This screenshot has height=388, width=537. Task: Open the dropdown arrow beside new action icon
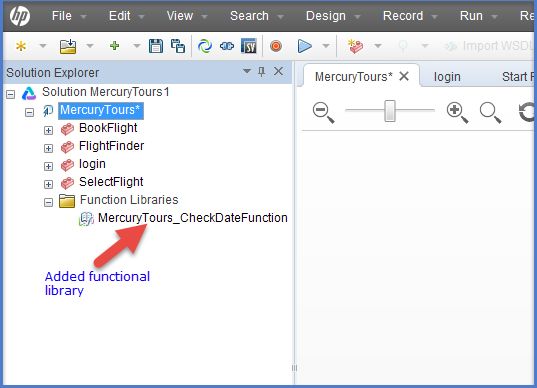378,46
